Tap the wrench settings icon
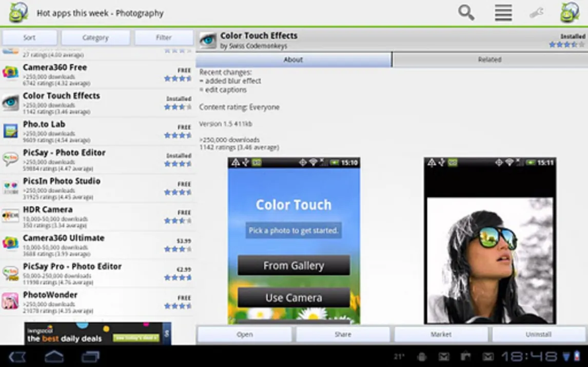The height and width of the screenshot is (367, 588). [x=537, y=13]
